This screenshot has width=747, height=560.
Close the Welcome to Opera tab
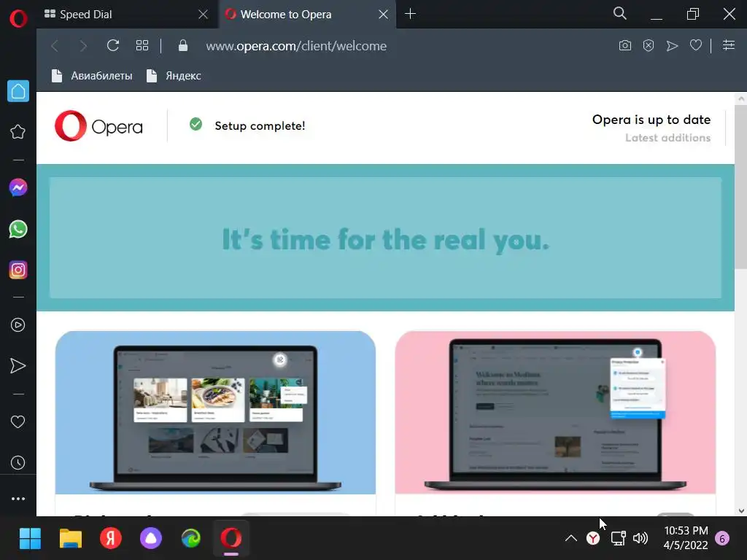pos(384,15)
